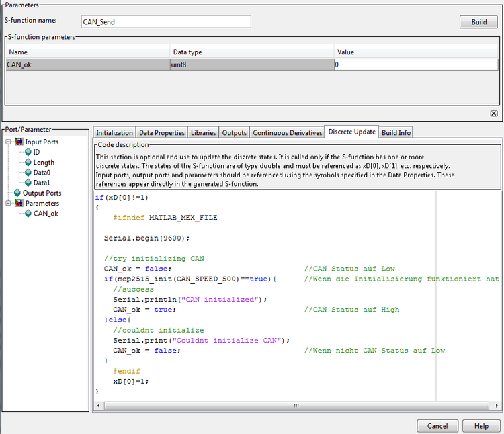This screenshot has width=504, height=434.
Task: Collapse the Parameters tree node
Action: pos(8,204)
